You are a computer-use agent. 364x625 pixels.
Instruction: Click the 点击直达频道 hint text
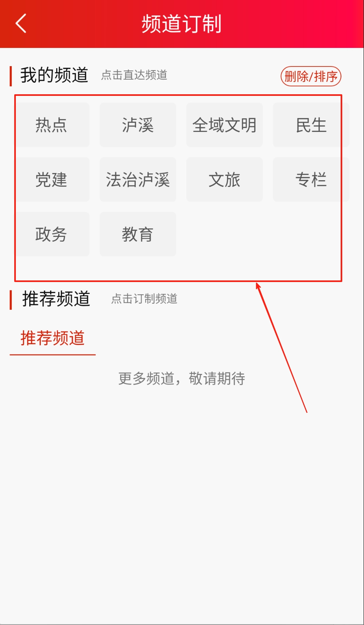coord(134,75)
